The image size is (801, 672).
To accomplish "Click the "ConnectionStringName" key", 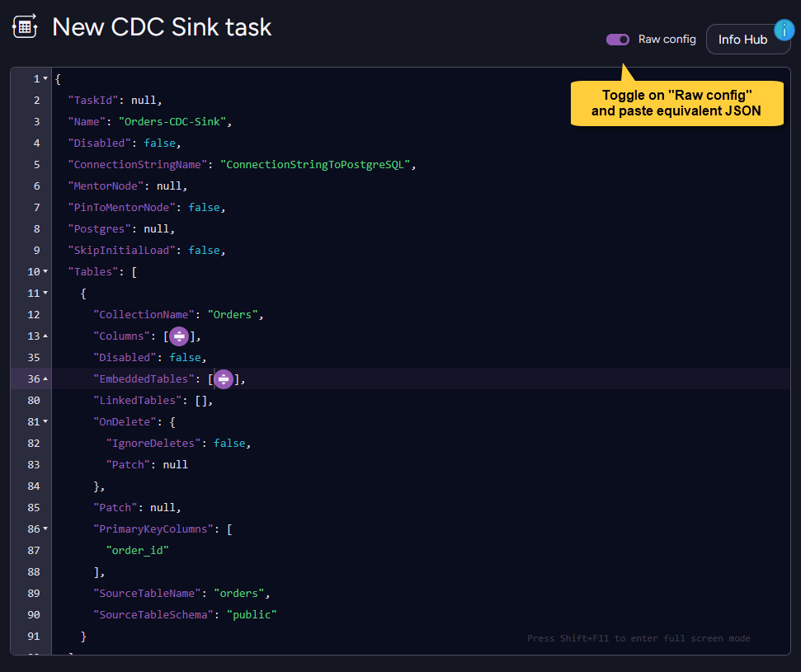I will [138, 164].
